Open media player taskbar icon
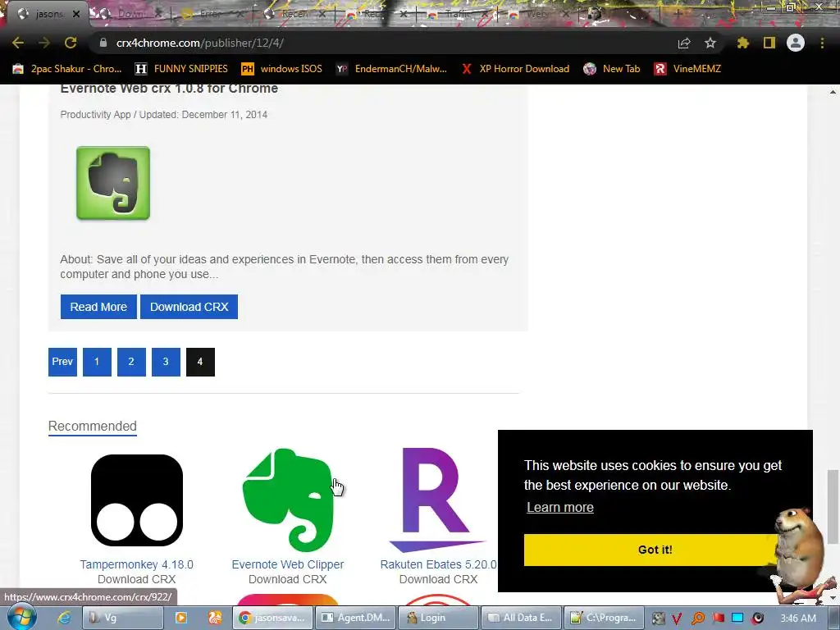The width and height of the screenshot is (840, 630). point(181,618)
